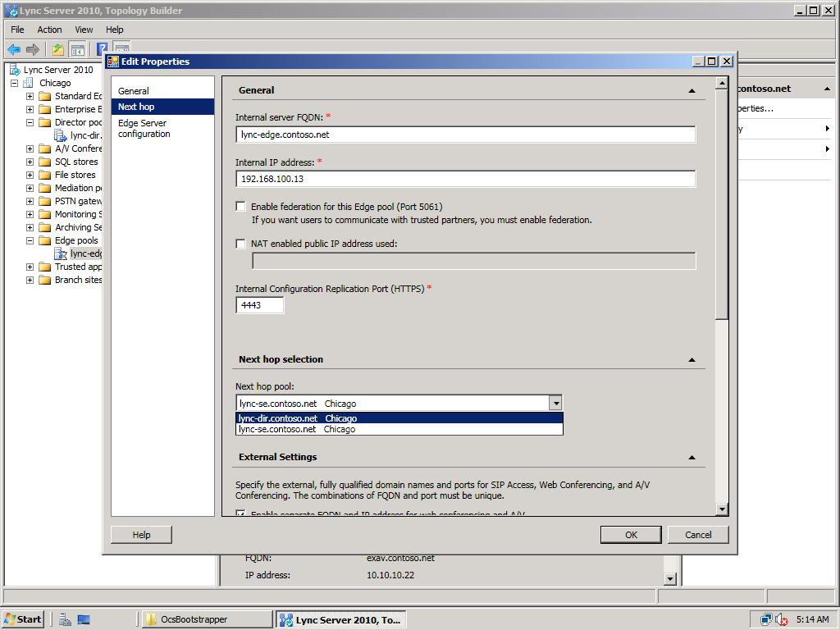Select lync-se.contoso.net Chicago list option
This screenshot has height=630, width=840.
(399, 429)
